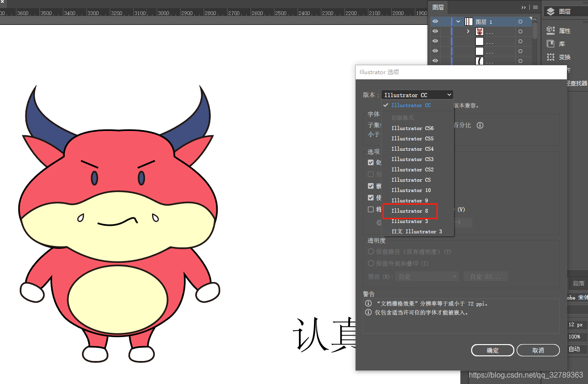The width and height of the screenshot is (588, 384).
Task: Click the 100% scale field
Action: 576,337
